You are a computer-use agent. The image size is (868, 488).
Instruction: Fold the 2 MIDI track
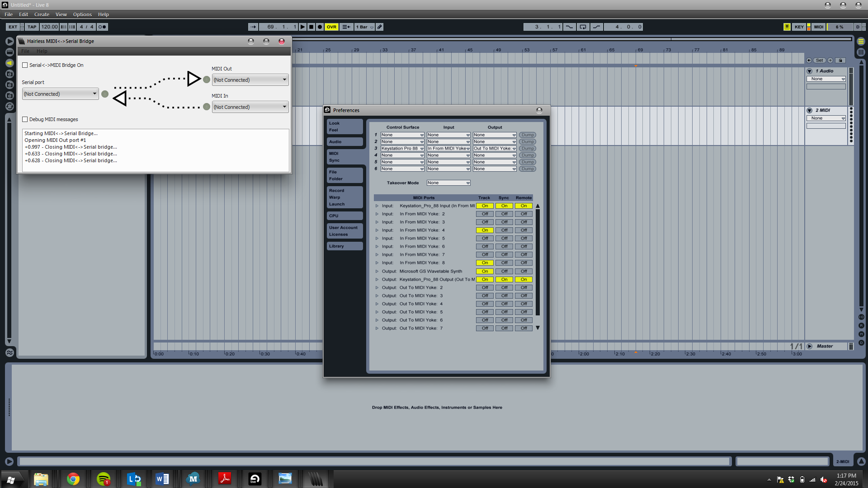coord(810,110)
